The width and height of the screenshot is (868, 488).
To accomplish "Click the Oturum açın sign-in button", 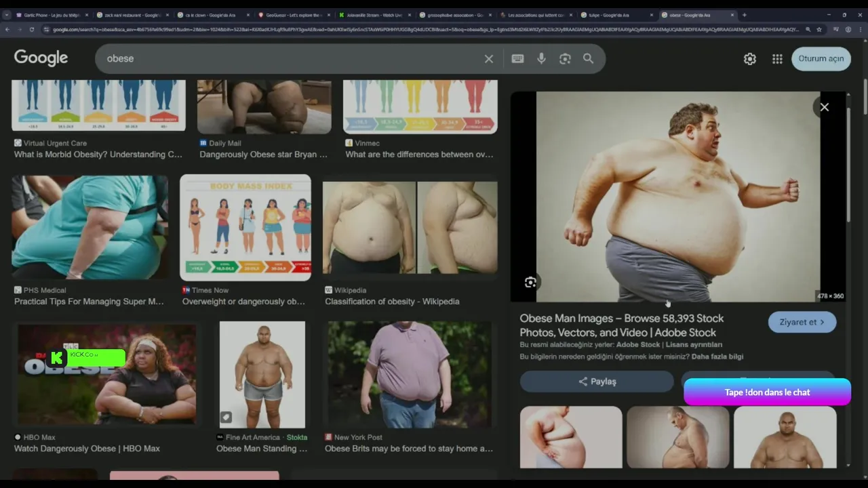I will pyautogui.click(x=821, y=59).
